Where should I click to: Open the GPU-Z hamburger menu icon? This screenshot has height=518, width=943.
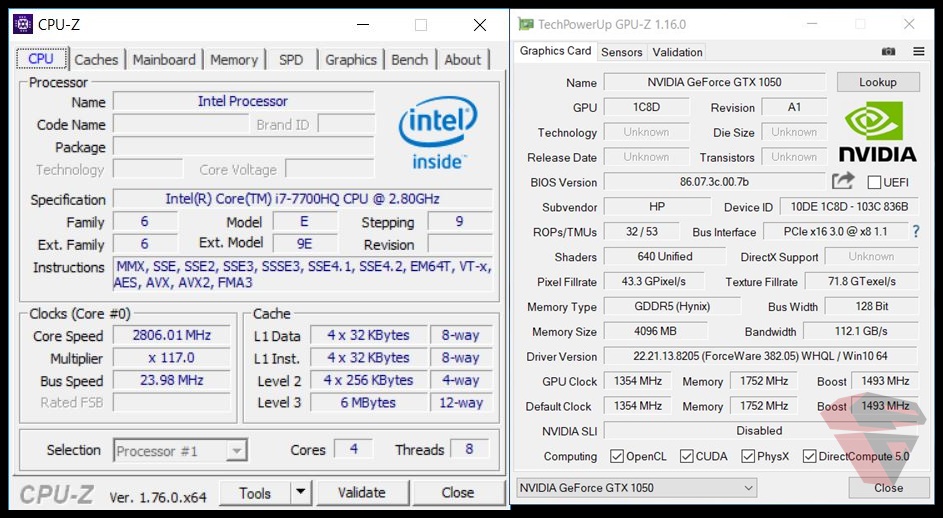(x=918, y=52)
